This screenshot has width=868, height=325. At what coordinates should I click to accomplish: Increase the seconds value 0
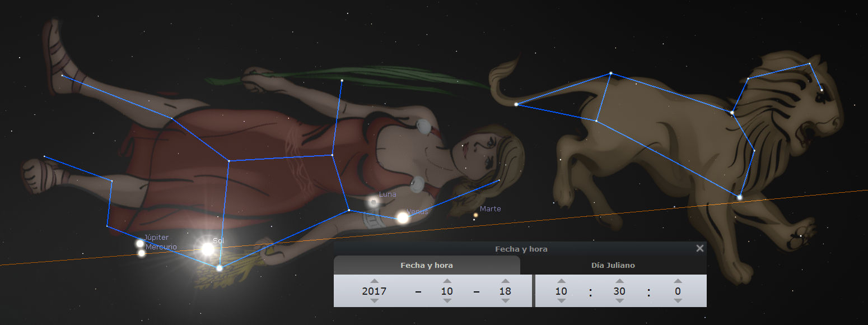678,281
